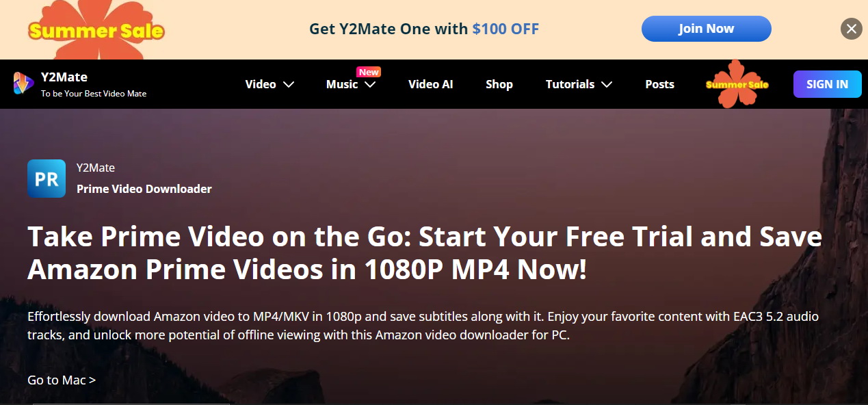
Task: Click the Prime Video Downloader title
Action: pyautogui.click(x=144, y=189)
